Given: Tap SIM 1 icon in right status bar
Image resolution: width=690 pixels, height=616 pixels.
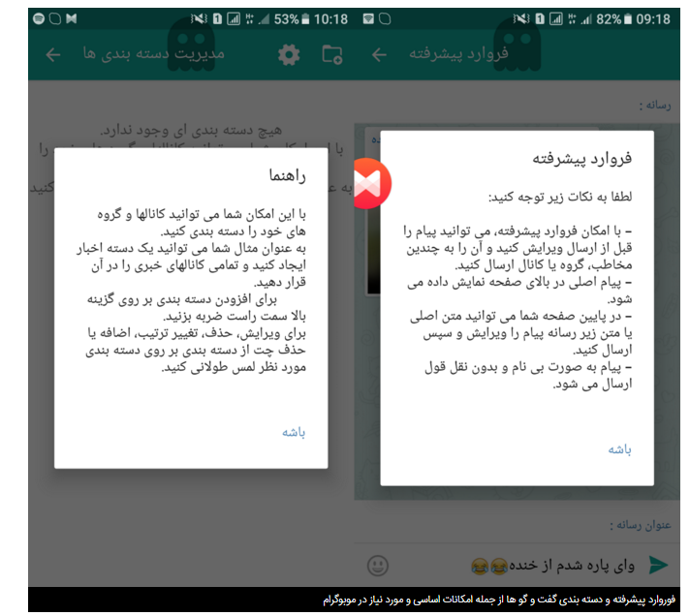Looking at the screenshot, I should tap(540, 19).
